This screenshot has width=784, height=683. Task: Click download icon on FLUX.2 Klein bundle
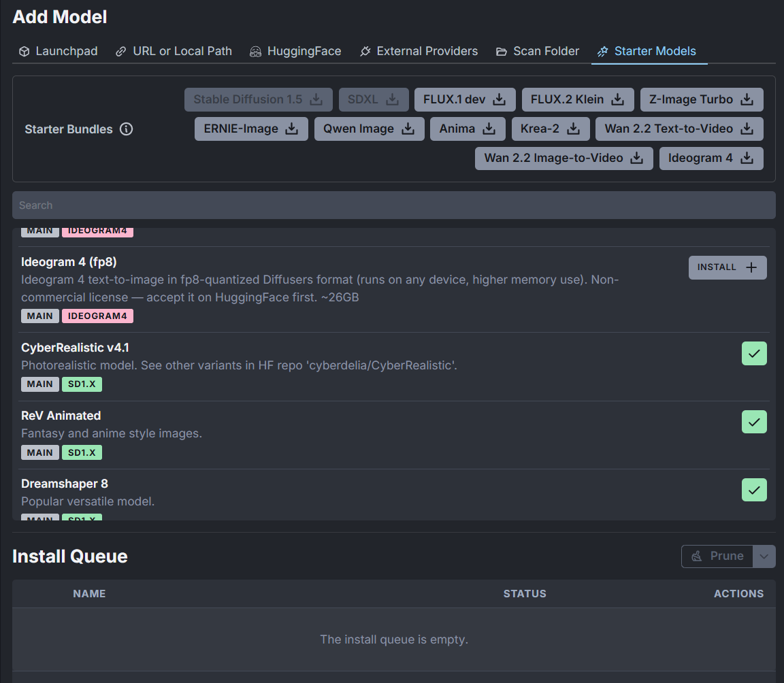coord(617,99)
